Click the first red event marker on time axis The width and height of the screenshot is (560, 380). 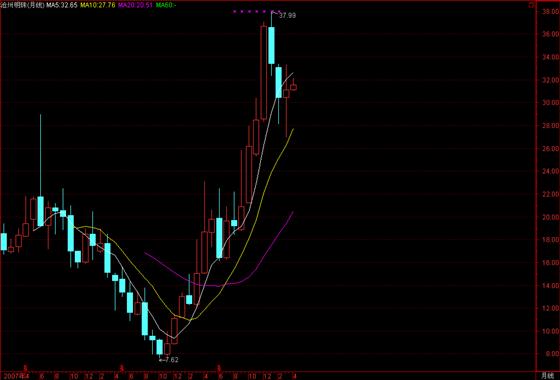(25, 368)
